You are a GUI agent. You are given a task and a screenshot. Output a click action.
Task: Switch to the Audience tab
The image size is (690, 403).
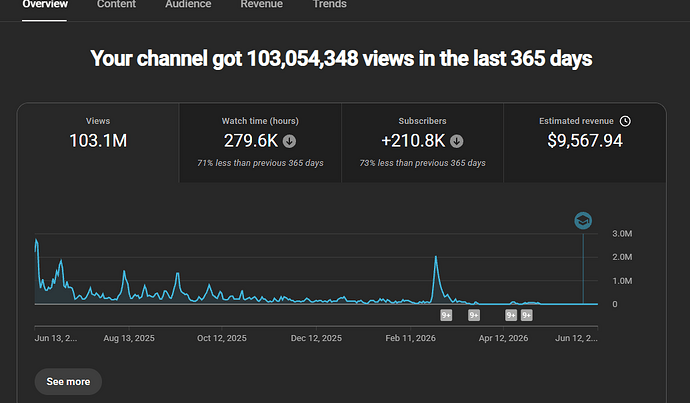pos(188,4)
